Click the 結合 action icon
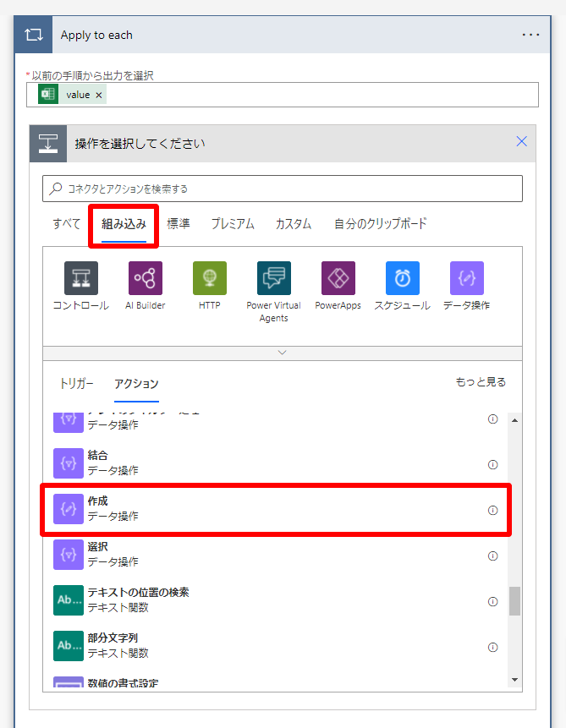The image size is (566, 728). click(69, 463)
